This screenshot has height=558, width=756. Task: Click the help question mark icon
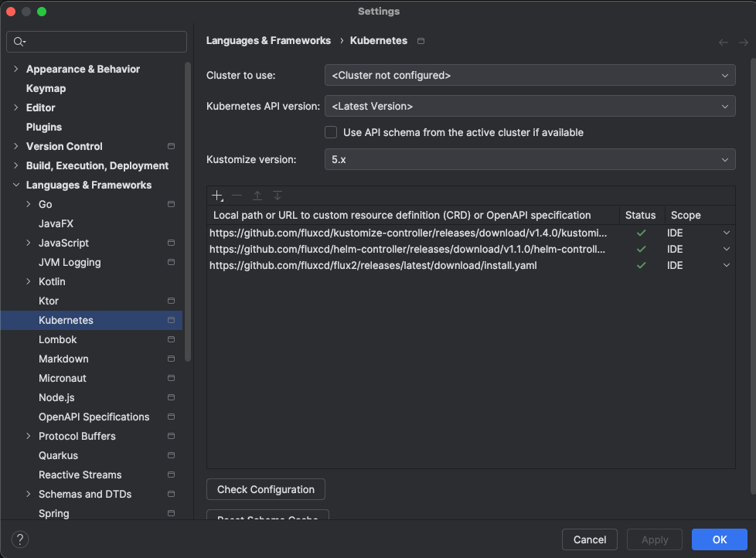(x=21, y=539)
